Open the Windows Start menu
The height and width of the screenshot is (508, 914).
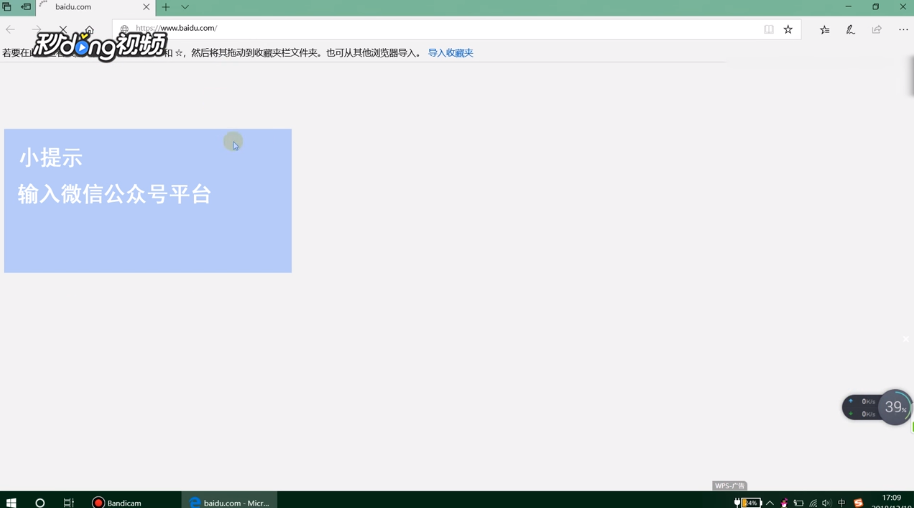point(11,502)
